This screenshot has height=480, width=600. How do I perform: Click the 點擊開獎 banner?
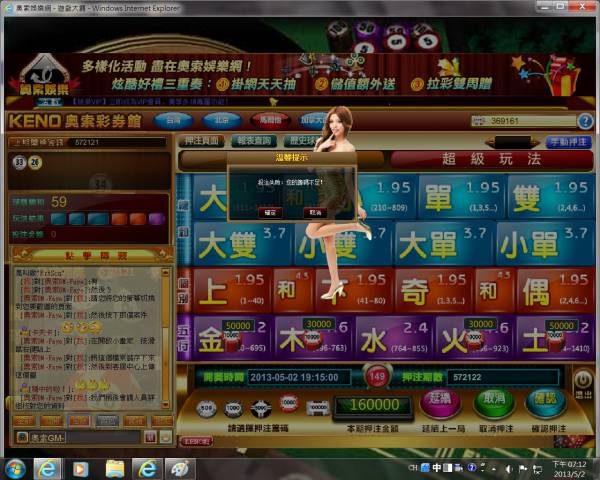[x=95, y=255]
